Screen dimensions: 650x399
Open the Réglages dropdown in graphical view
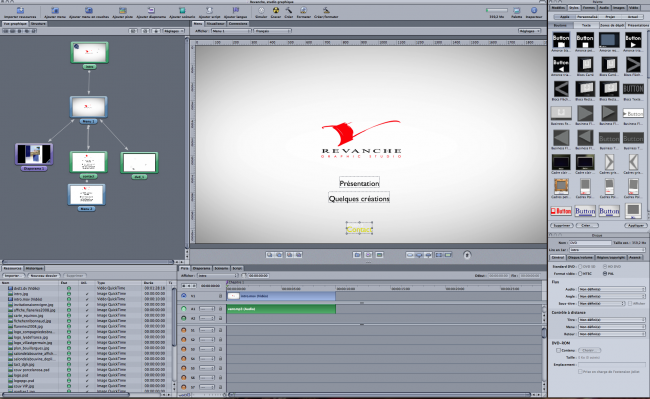pos(173,31)
